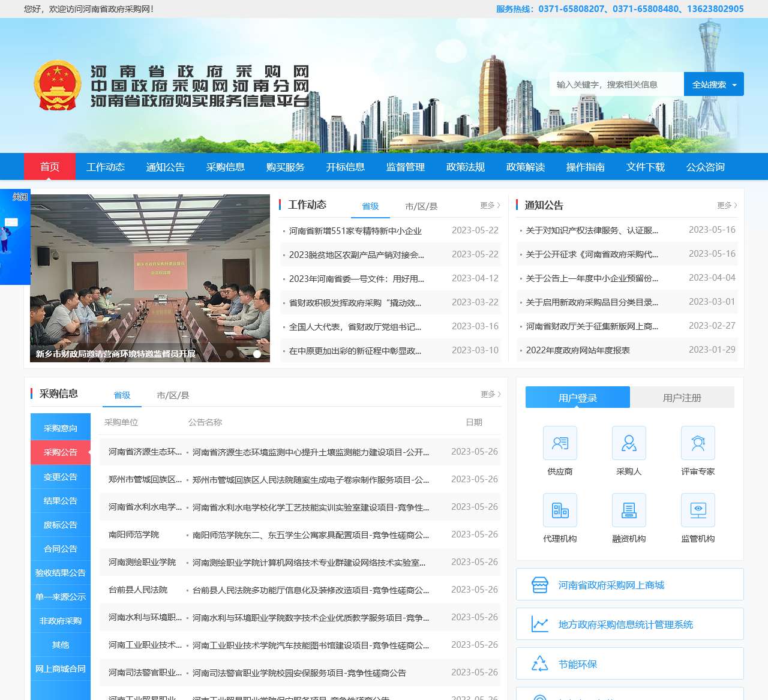768x700 pixels.
Task: Open the 政策解读 navigation menu
Action: click(x=526, y=167)
